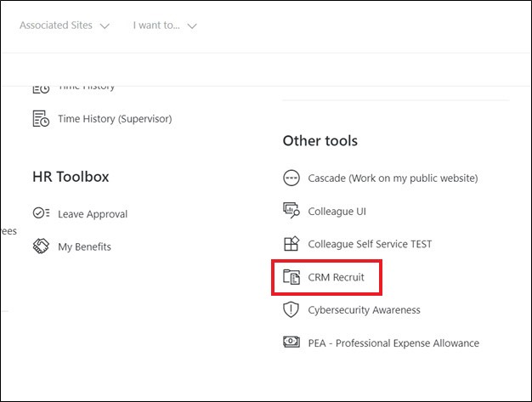Open the "I want to..." dropdown menu

coord(165,25)
